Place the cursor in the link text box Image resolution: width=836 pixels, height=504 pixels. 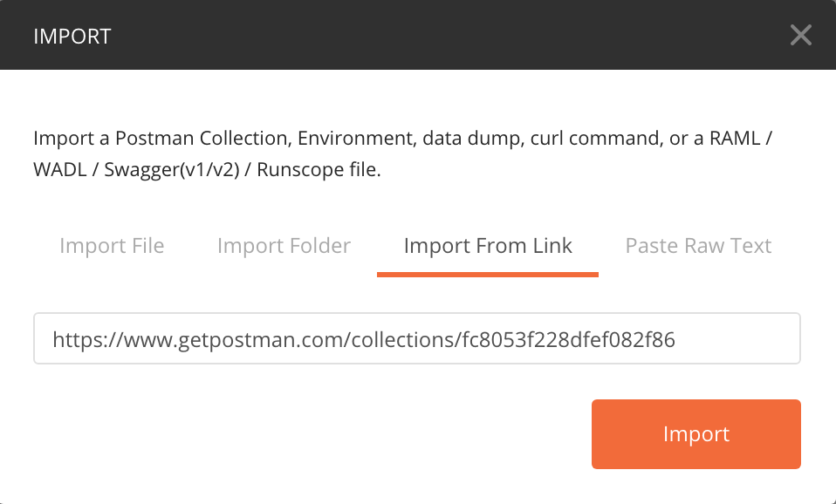coord(417,338)
